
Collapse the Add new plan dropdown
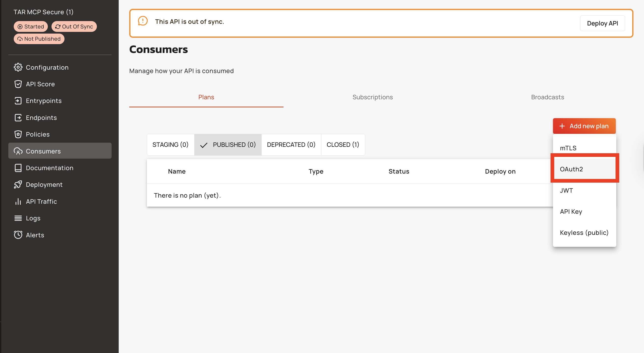584,126
